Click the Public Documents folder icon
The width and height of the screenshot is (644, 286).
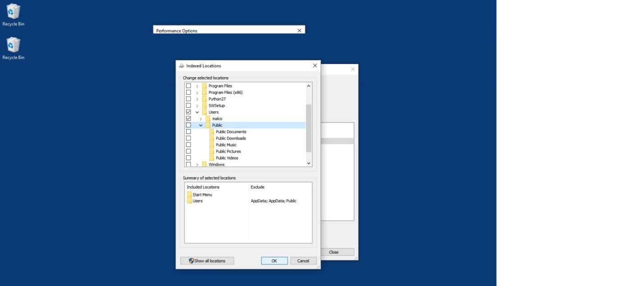[x=211, y=132]
